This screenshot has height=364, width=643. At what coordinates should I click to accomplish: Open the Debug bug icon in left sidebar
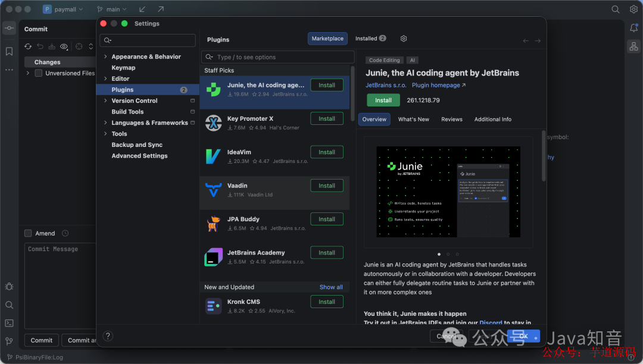[9, 287]
